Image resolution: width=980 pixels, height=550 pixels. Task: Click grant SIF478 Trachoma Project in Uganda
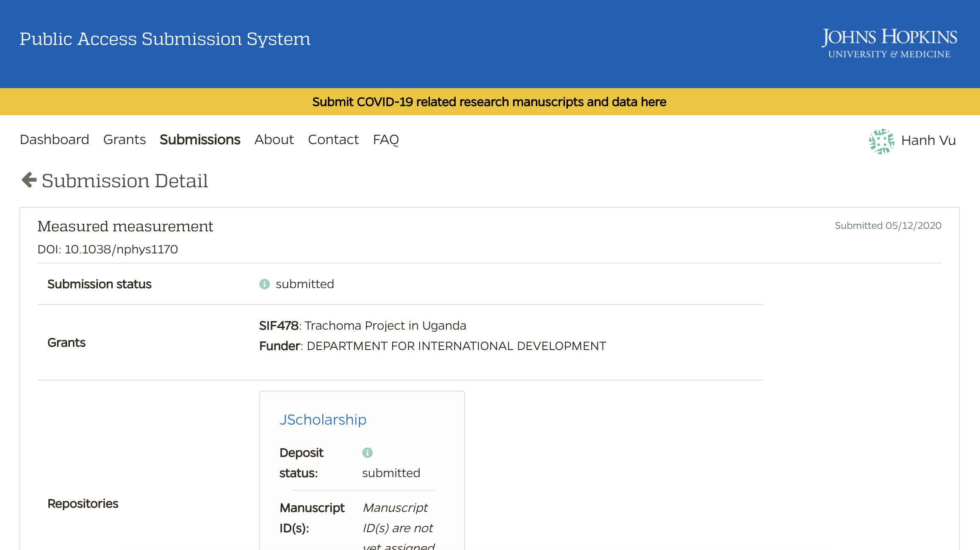tap(363, 325)
